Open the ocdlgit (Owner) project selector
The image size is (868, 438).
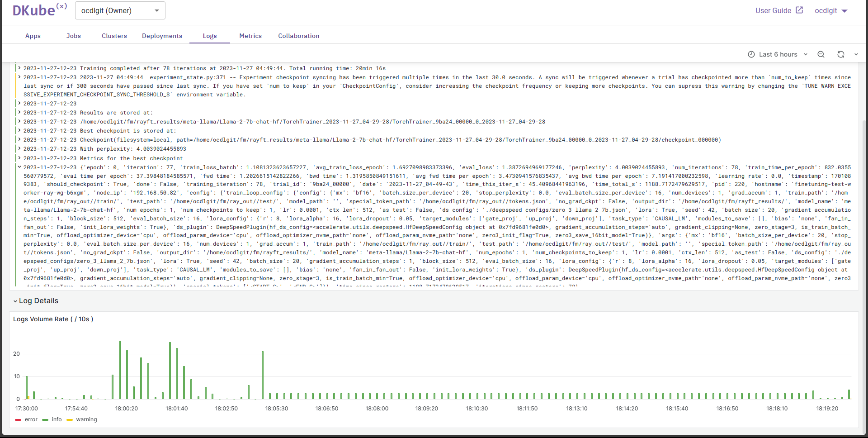coord(120,10)
